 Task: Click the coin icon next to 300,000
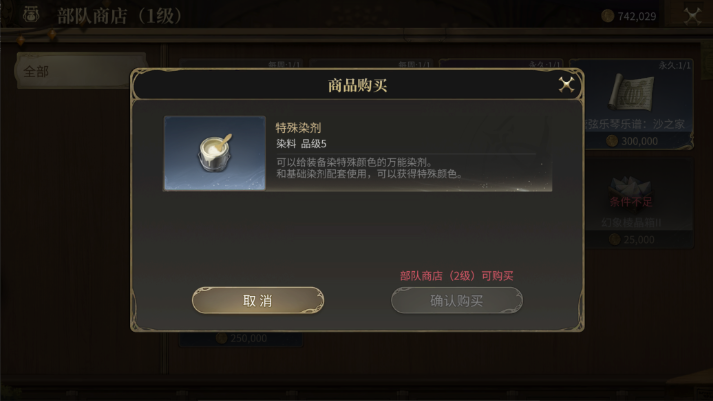(612, 141)
